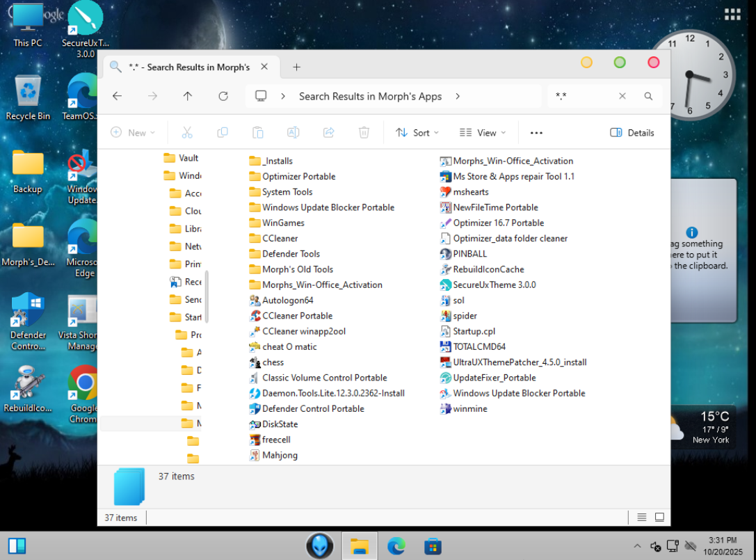The height and width of the screenshot is (560, 756).
Task: Select the Defender Control Portable file
Action: pos(312,408)
